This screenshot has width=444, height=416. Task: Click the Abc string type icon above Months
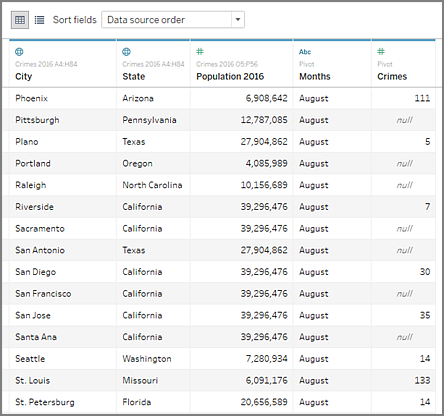click(305, 52)
